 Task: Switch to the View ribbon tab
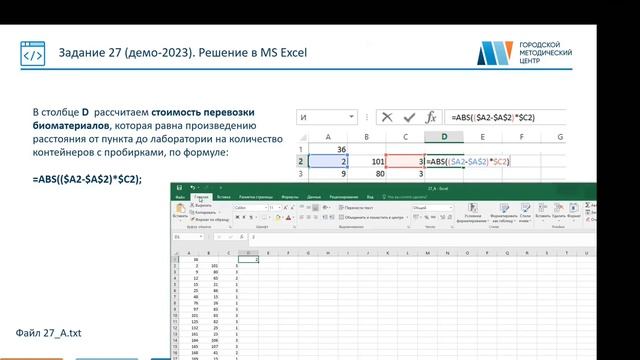click(x=370, y=197)
